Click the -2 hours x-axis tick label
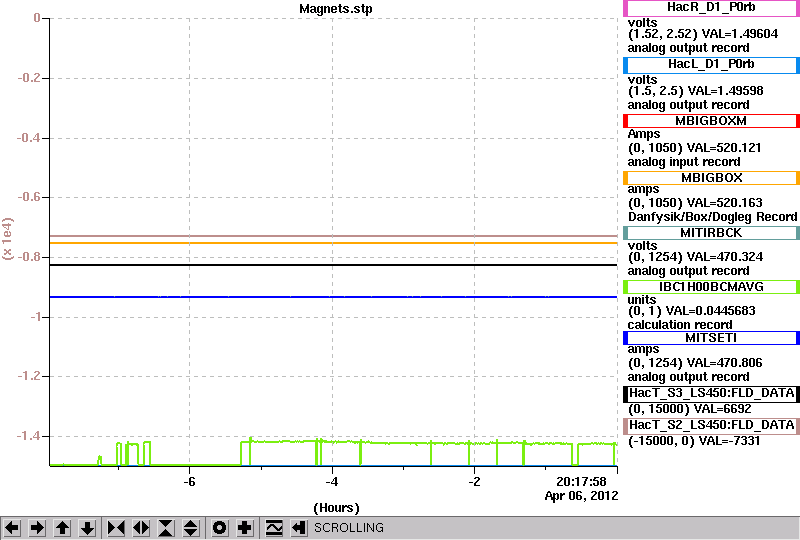Screen dimensions: 800x540 [474, 482]
